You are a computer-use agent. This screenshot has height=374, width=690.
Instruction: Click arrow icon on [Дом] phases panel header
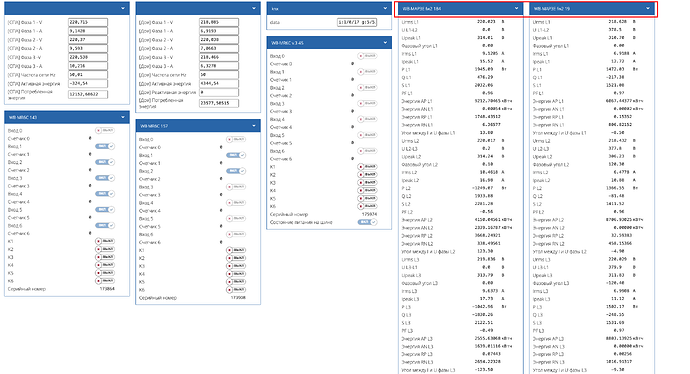coord(254,8)
